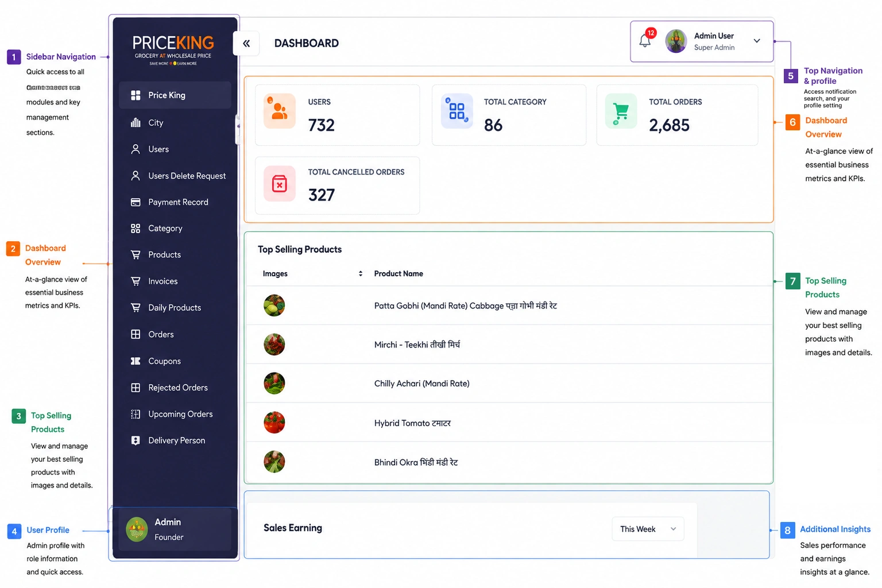
Task: Click the Admin Founder avatar in sidebar
Action: point(137,529)
